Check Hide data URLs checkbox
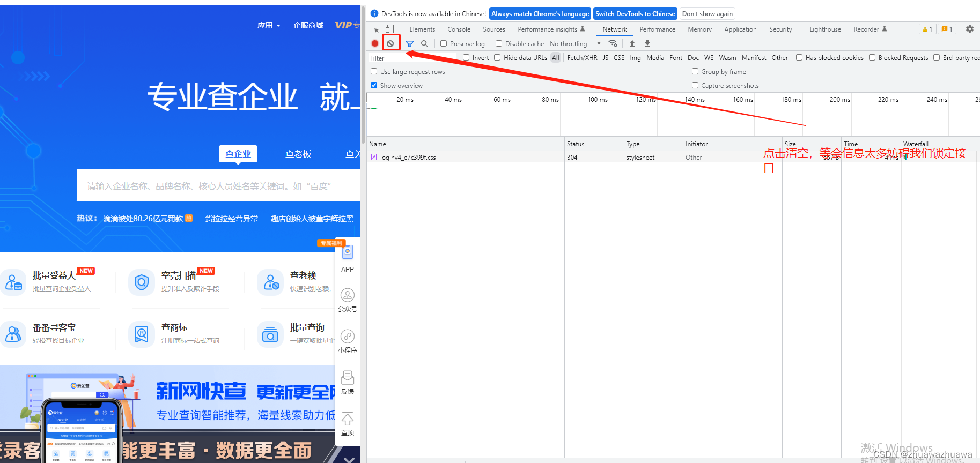The width and height of the screenshot is (980, 463). coord(497,57)
